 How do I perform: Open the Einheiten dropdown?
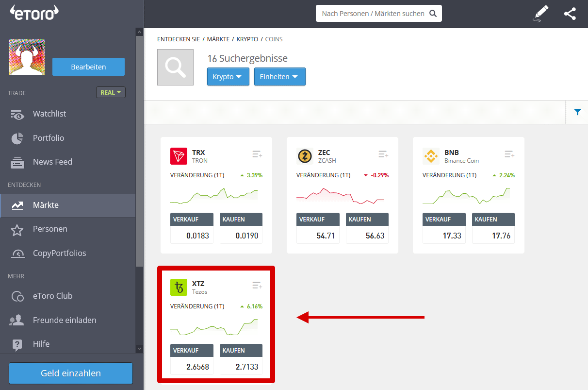click(x=279, y=76)
